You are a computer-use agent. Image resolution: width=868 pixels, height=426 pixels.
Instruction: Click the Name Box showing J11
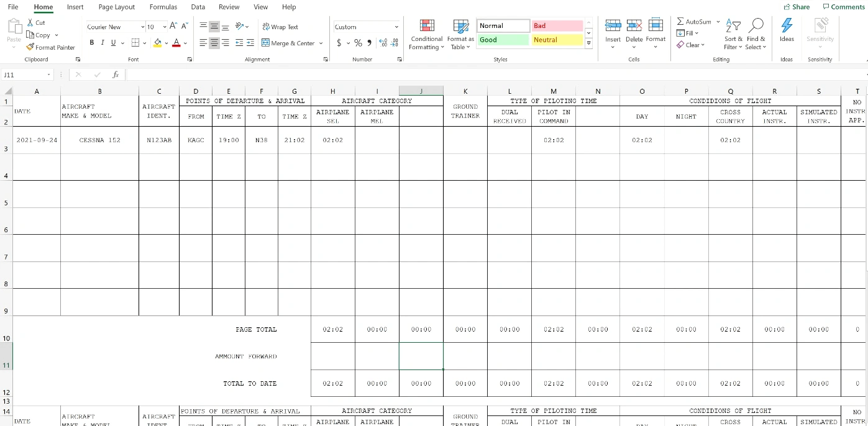pos(25,75)
